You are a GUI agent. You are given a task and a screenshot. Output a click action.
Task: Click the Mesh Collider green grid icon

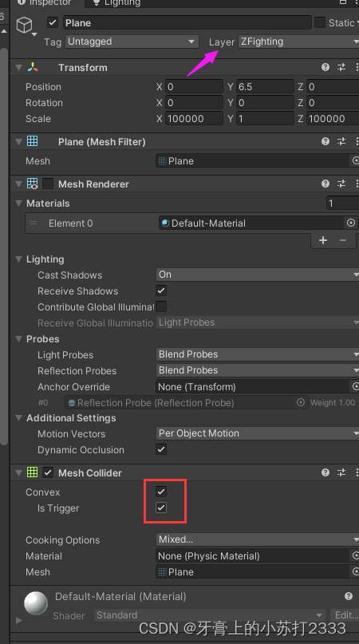[33, 472]
